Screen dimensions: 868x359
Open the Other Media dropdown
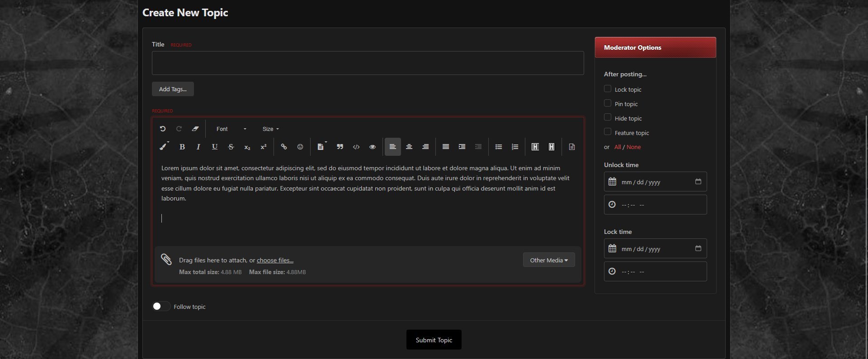(x=548, y=260)
